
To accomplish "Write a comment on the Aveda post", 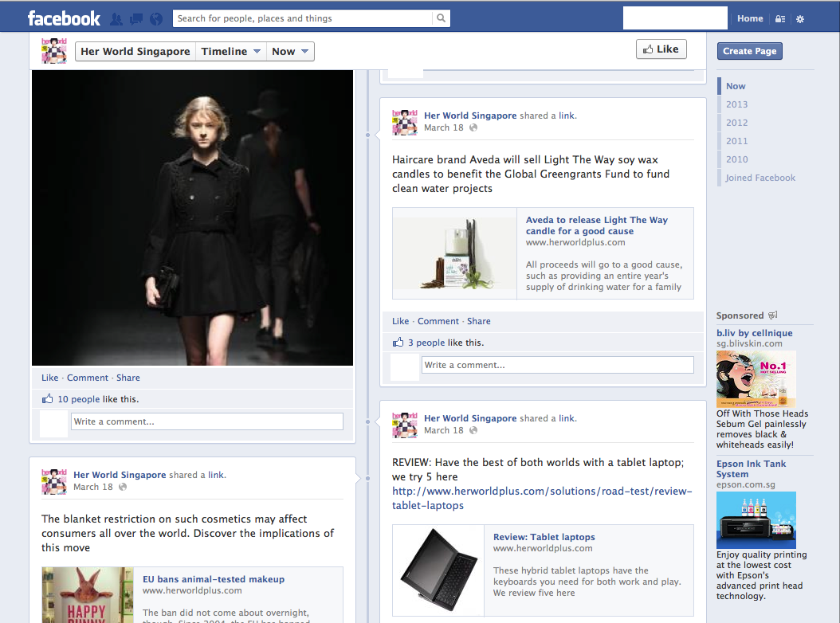I will click(558, 365).
